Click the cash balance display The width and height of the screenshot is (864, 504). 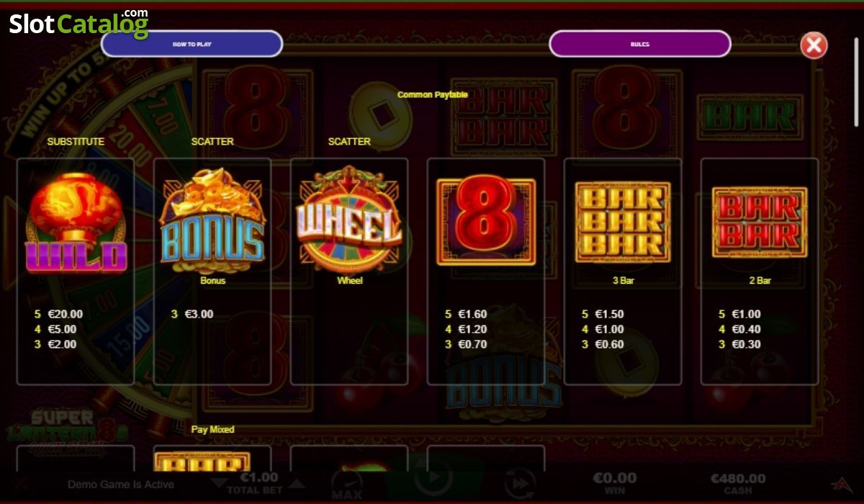tap(737, 484)
